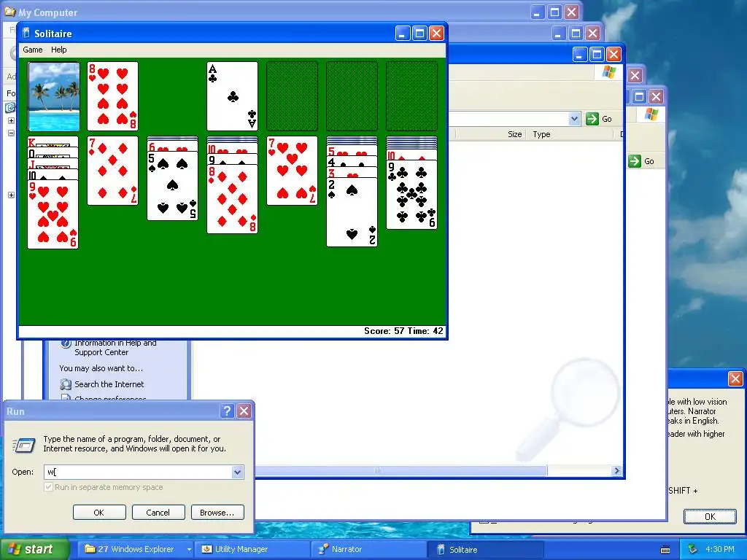The image size is (747, 560).
Task: Click Cancel in the Run dialog
Action: (158, 513)
